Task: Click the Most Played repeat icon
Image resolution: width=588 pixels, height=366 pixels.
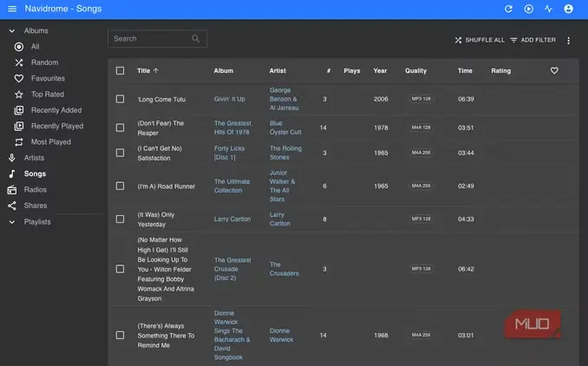Action: coord(19,142)
